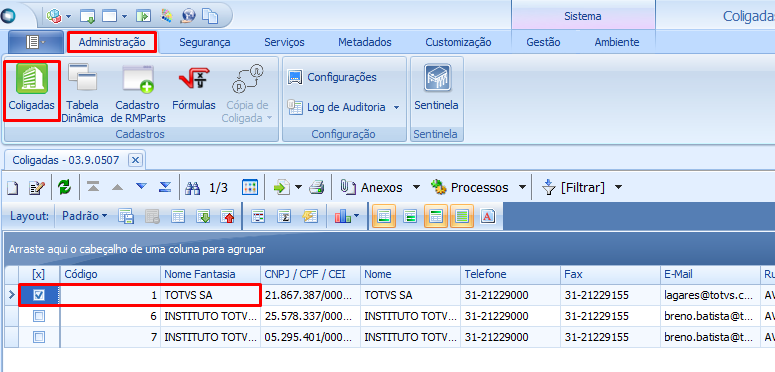
Task: Check the checkbox for Código 6 row
Action: (x=39, y=316)
